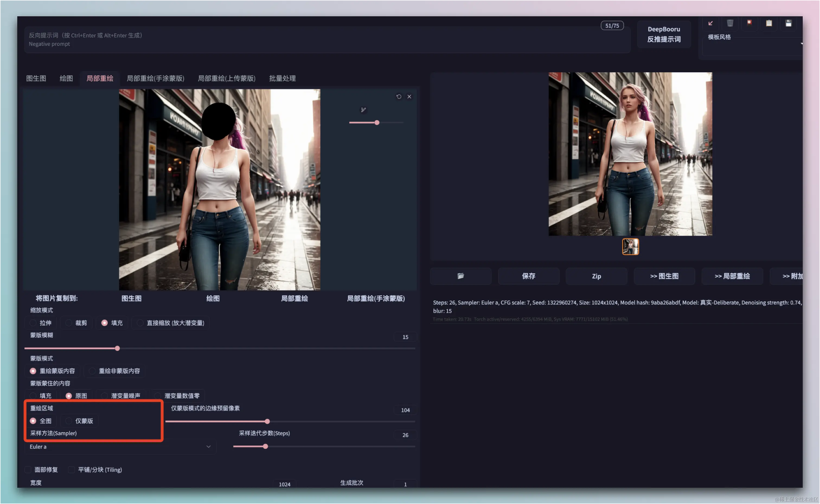Image resolution: width=820 pixels, height=504 pixels.
Task: Select the 重绘非蒙版内容 mask mode option
Action: pyautogui.click(x=92, y=371)
